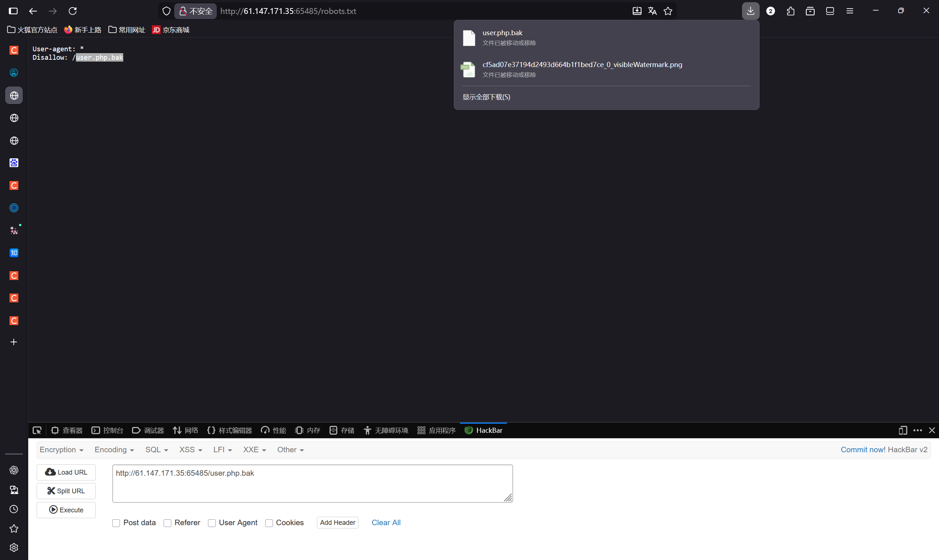The width and height of the screenshot is (939, 560).
Task: Bookmark this page with the star icon
Action: pos(668,11)
